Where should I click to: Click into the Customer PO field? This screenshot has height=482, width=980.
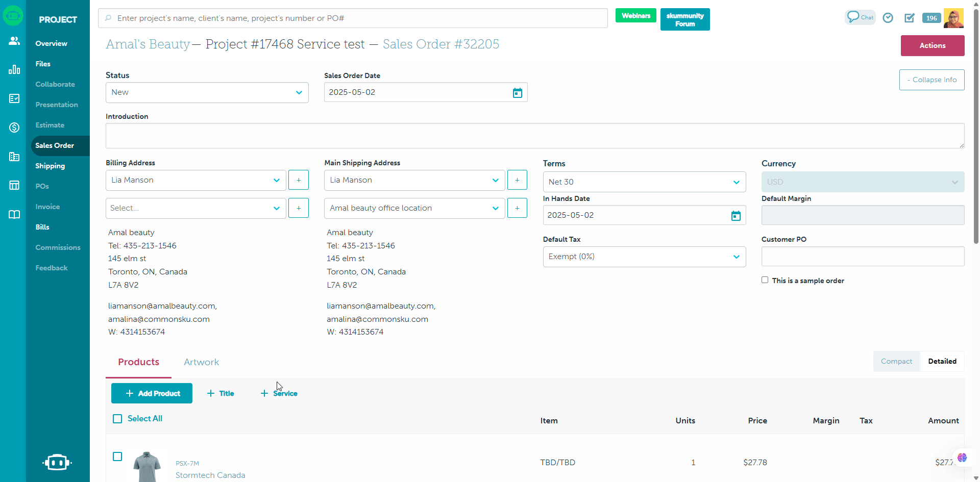coord(862,257)
